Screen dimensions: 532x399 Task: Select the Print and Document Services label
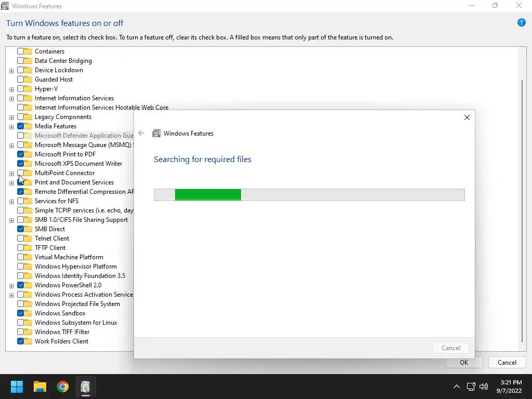pyautogui.click(x=74, y=182)
